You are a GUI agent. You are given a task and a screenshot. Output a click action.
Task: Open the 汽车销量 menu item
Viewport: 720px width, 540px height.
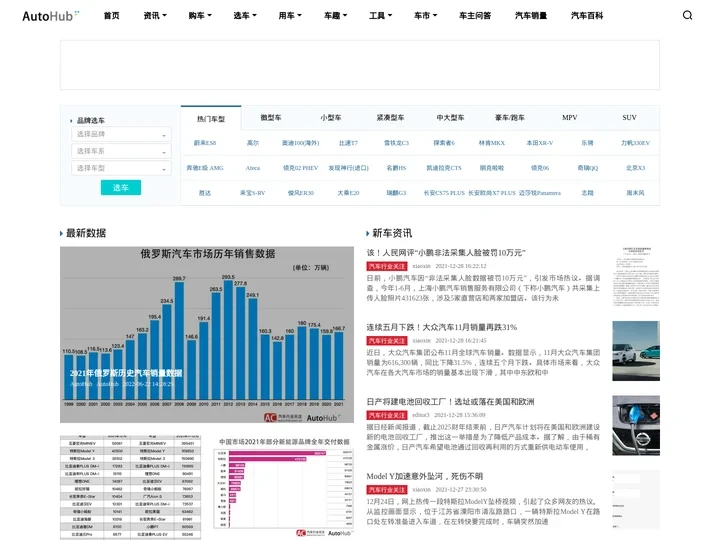[531, 16]
